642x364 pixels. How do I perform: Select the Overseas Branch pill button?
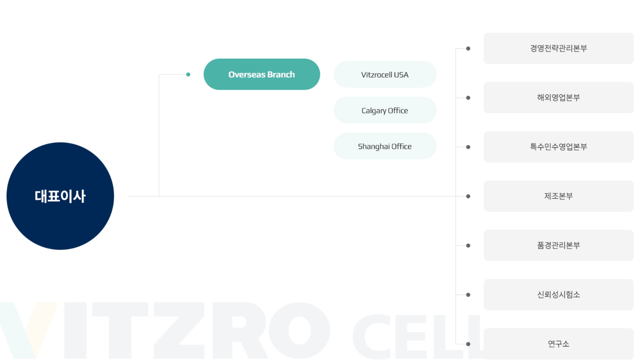pyautogui.click(x=262, y=74)
